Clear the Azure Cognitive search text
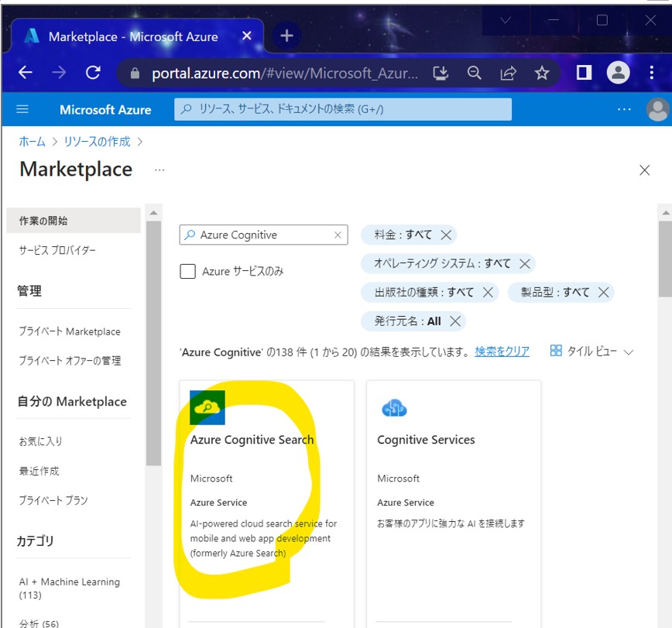This screenshot has width=672, height=628. click(x=338, y=235)
